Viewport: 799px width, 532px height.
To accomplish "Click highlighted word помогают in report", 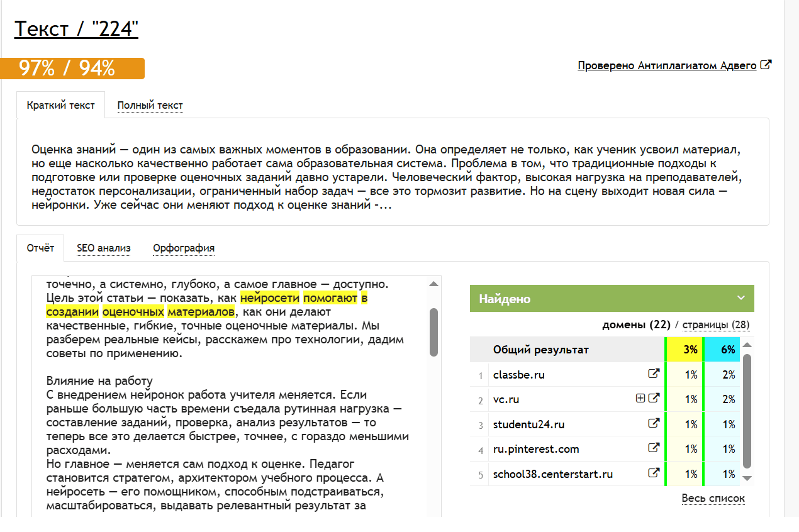I will [330, 298].
